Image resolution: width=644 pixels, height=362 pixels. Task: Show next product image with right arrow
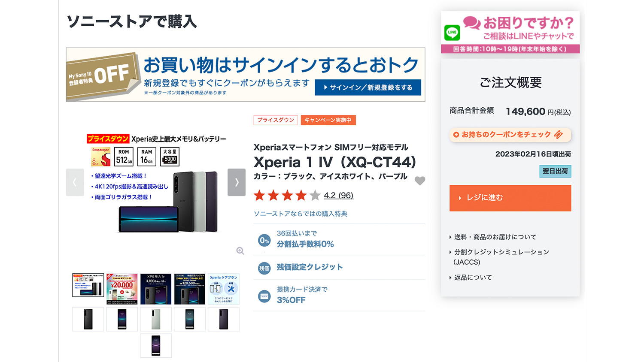(x=236, y=182)
